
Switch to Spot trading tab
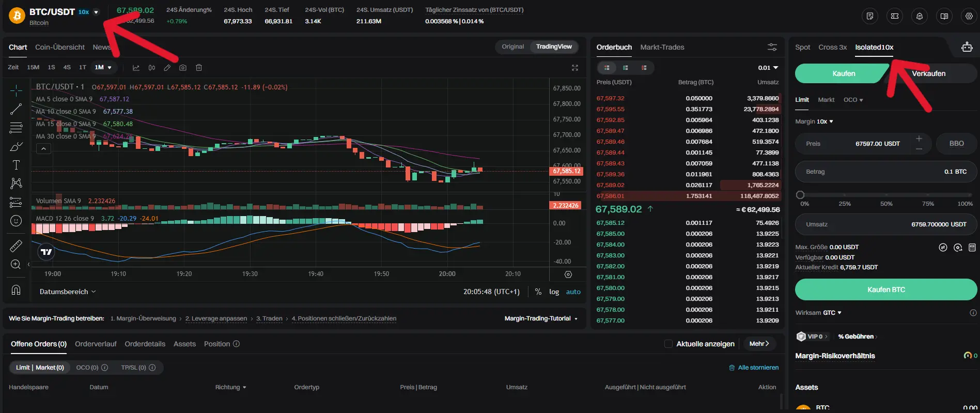[803, 47]
